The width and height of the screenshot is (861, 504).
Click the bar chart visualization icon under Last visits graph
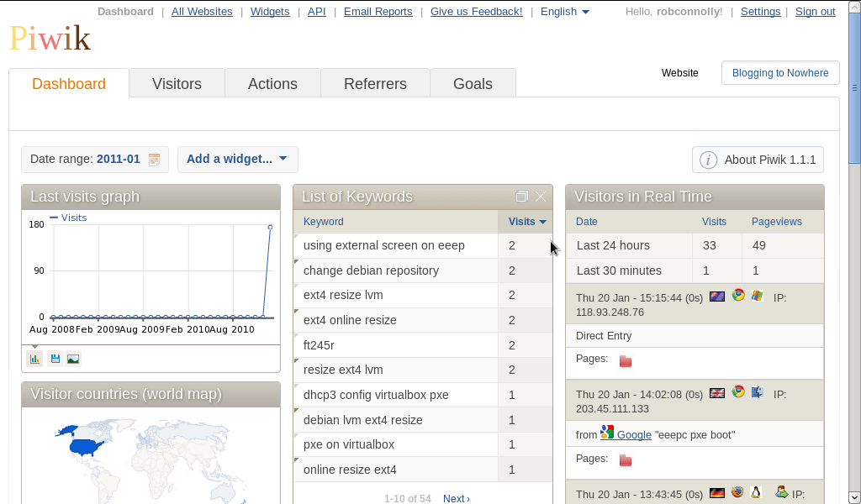34,359
